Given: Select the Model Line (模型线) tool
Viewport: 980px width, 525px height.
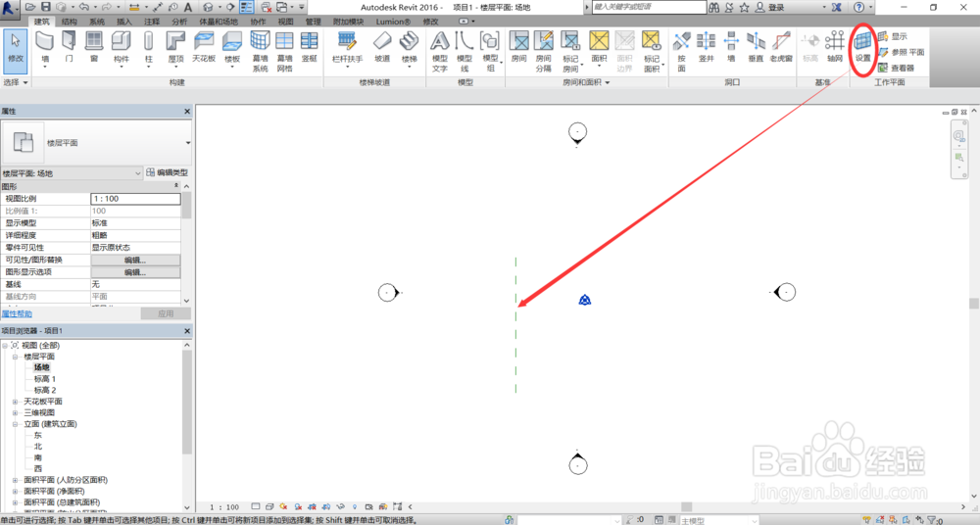Looking at the screenshot, I should [465, 51].
